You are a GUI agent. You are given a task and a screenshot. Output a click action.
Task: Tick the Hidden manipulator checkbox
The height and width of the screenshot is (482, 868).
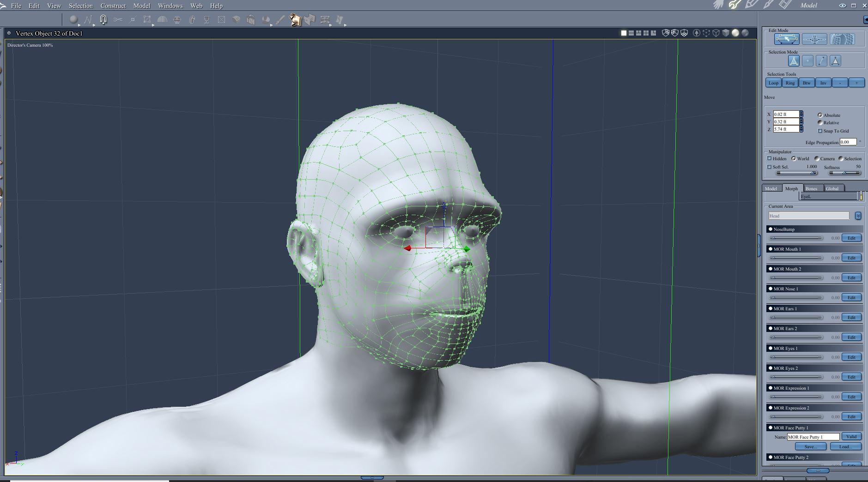point(770,158)
